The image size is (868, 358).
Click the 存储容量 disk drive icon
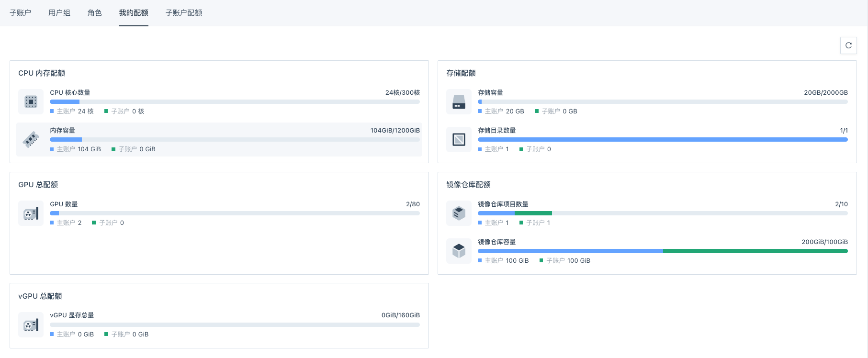click(x=459, y=101)
